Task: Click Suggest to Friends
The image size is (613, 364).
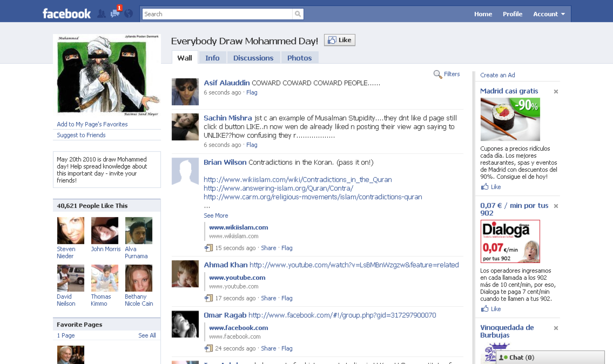Action: tap(81, 135)
